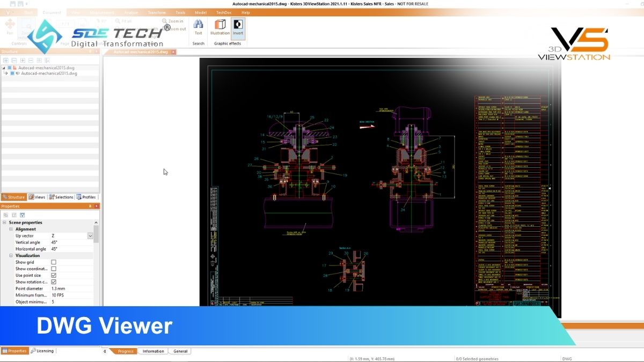This screenshot has width=644, height=362.
Task: Select the Properties bottom tab
Action: 14,351
